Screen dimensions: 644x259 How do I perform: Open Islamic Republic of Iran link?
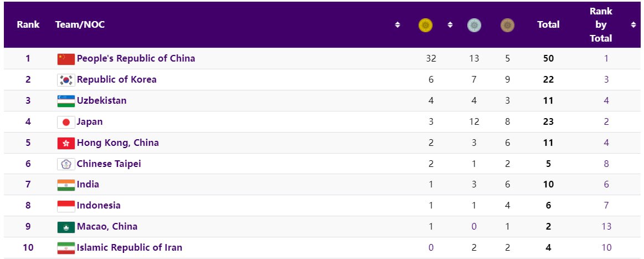pyautogui.click(x=129, y=247)
